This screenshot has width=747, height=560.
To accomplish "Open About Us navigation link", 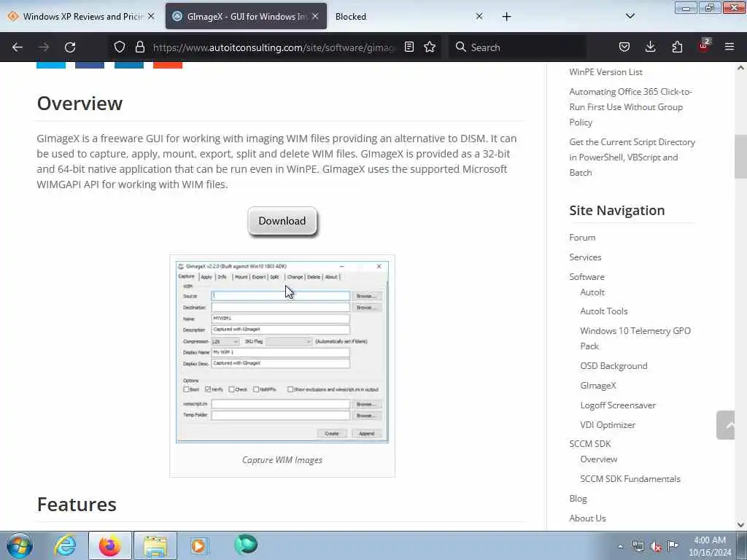I will (x=587, y=518).
